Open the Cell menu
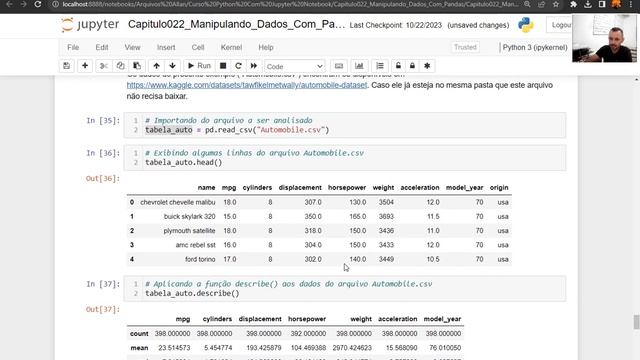640x360 pixels. click(198, 47)
